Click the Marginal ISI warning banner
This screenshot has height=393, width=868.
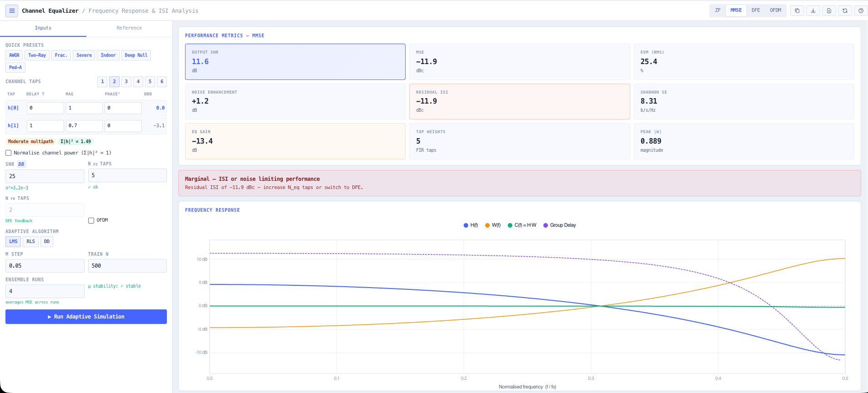pos(520,183)
